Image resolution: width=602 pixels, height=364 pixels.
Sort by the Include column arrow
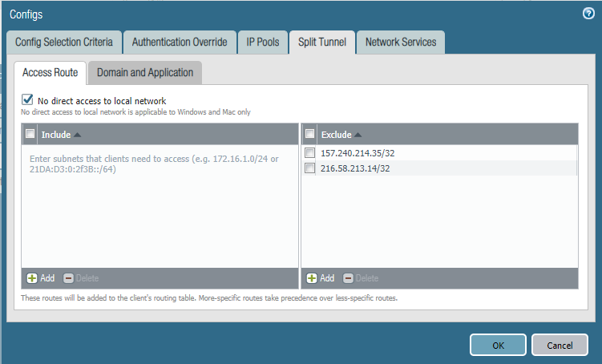pos(78,135)
